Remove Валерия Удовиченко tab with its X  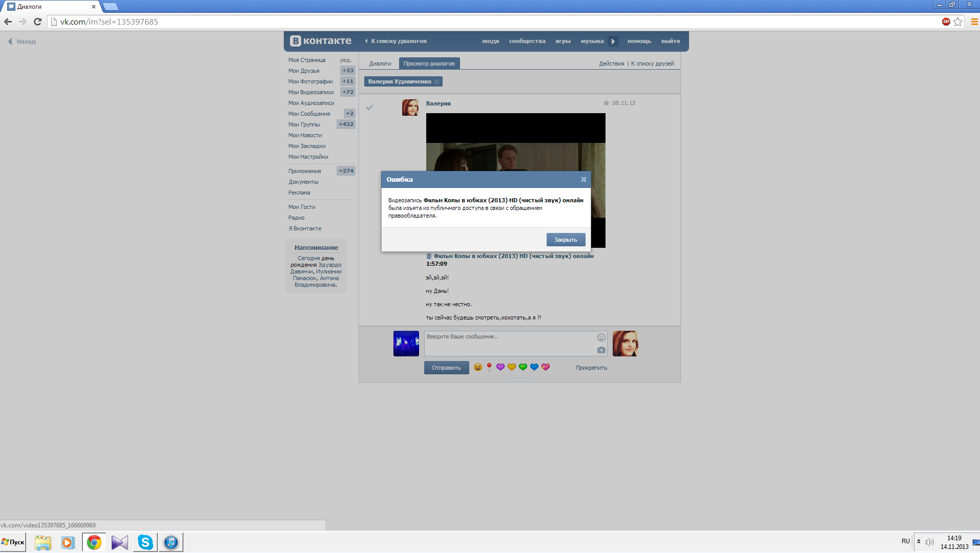437,82
